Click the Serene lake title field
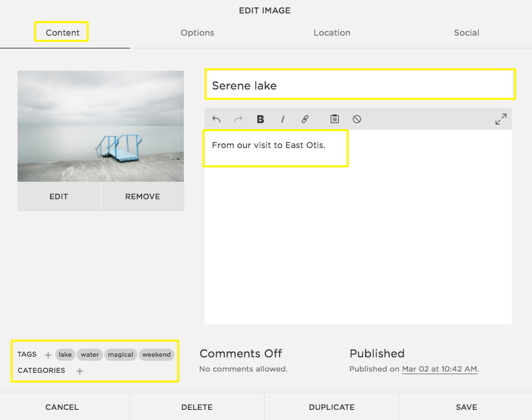 [x=360, y=85]
